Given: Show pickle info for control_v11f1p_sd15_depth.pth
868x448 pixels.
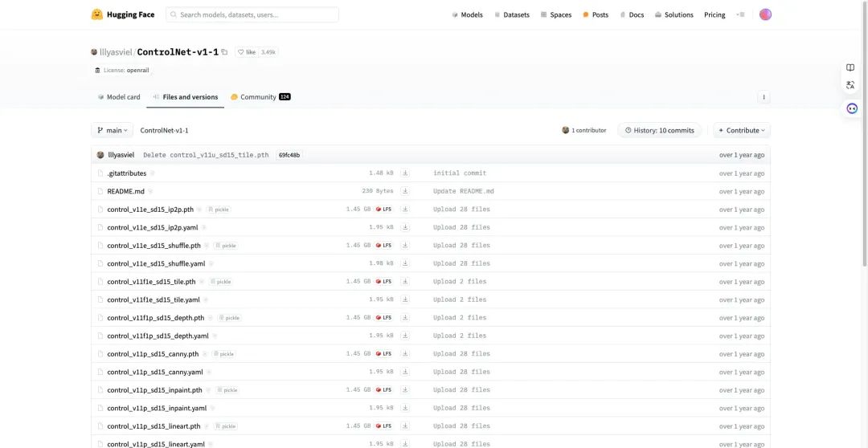Looking at the screenshot, I should 229,318.
